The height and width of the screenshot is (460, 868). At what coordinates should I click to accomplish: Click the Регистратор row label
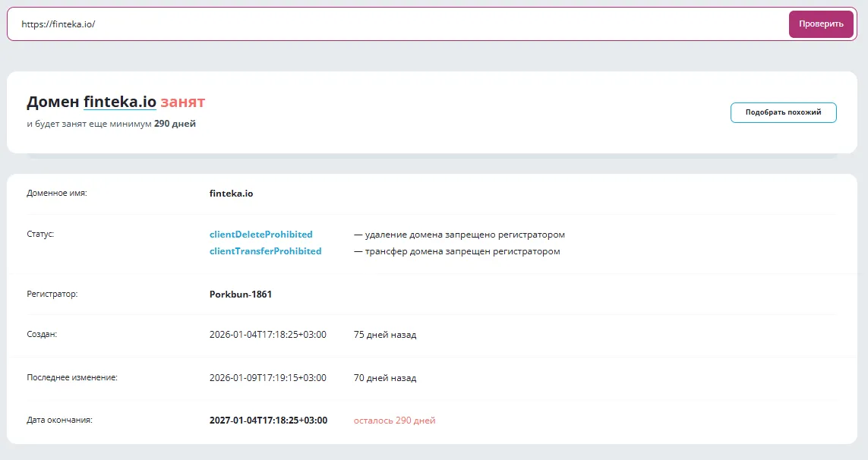coord(52,294)
